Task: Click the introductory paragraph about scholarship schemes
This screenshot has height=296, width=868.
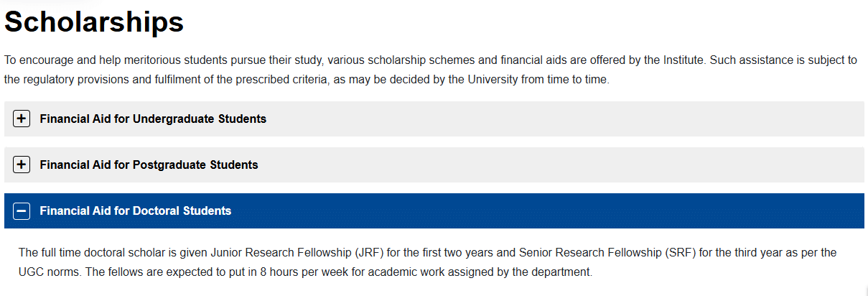Action: (x=359, y=70)
